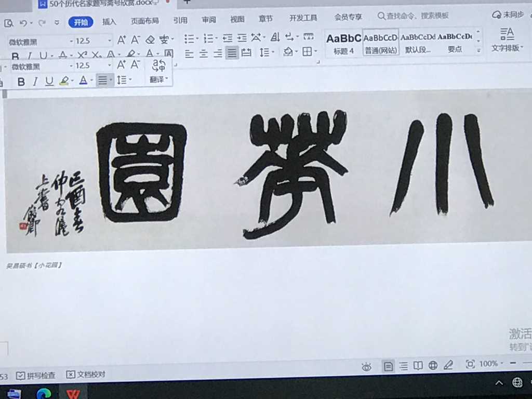The height and width of the screenshot is (399, 532).
Task: Apply the 标题 4 heading style
Action: pos(343,43)
